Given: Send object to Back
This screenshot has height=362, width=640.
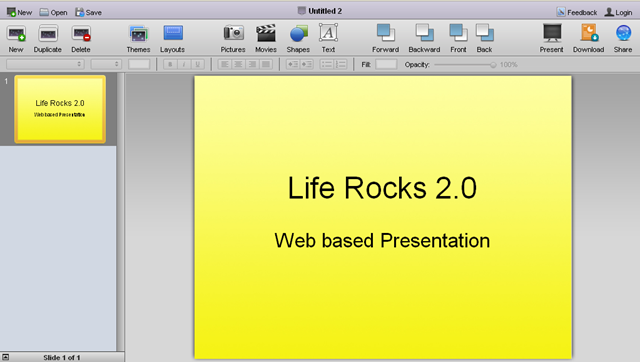Looking at the screenshot, I should pos(484,39).
